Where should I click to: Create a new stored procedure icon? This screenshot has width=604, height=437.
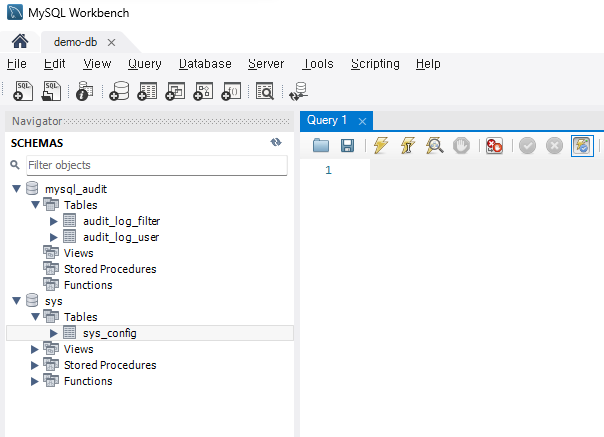tap(203, 91)
